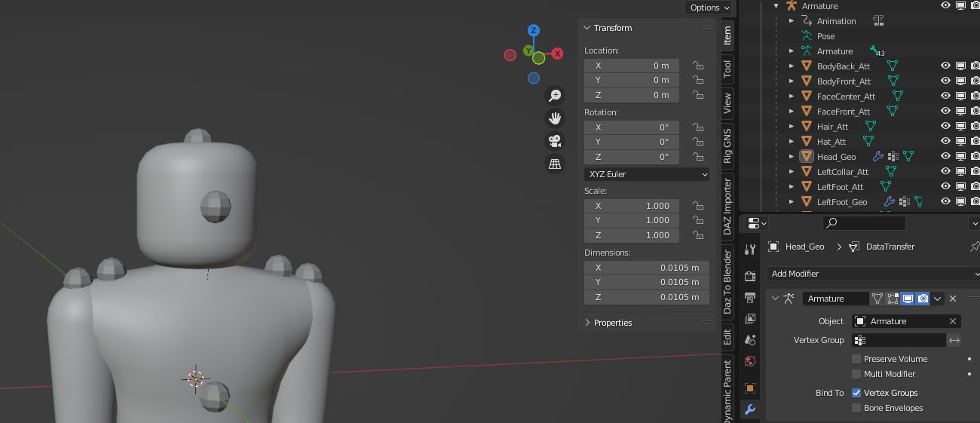Switch to the Daz To Blender tab
The image size is (980, 423).
727,280
